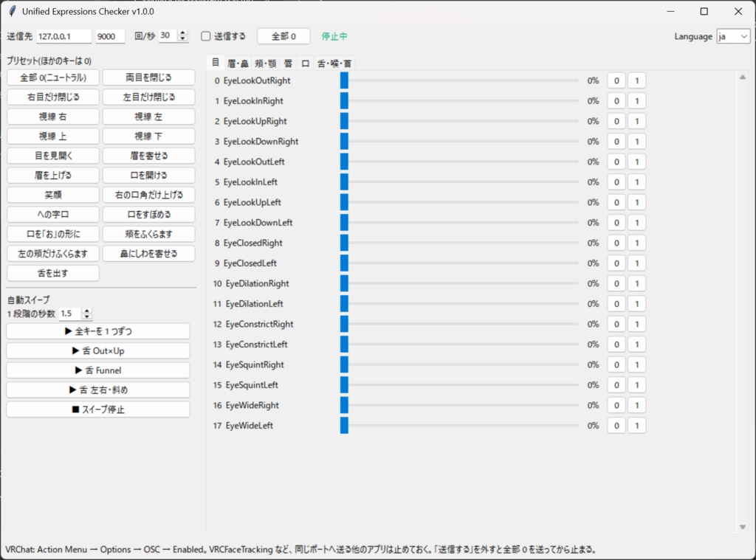Screen dimensions: 756x560
Task: Increase the 回/秒 spinner value
Action: (x=182, y=32)
